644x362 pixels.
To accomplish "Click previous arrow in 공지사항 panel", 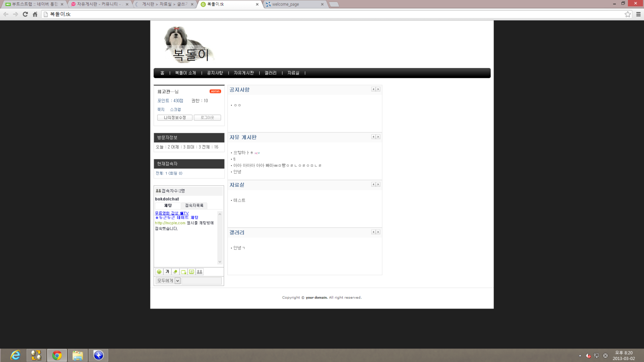I will click(374, 89).
